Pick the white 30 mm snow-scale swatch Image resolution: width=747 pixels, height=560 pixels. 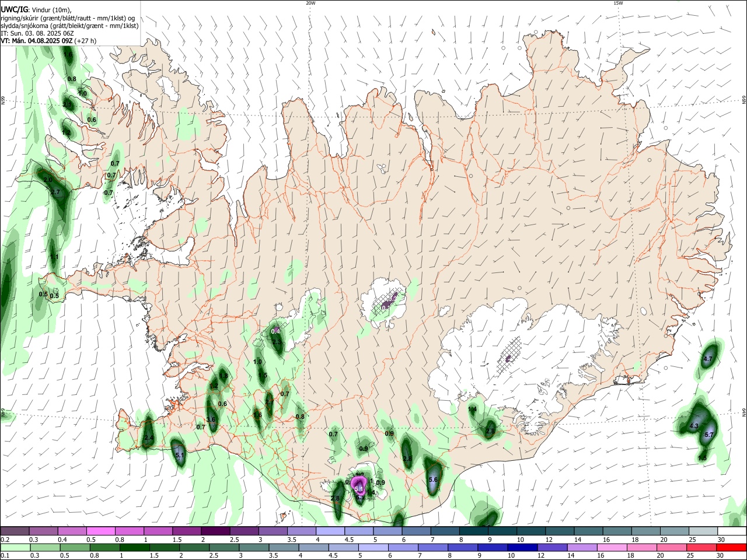(732, 531)
